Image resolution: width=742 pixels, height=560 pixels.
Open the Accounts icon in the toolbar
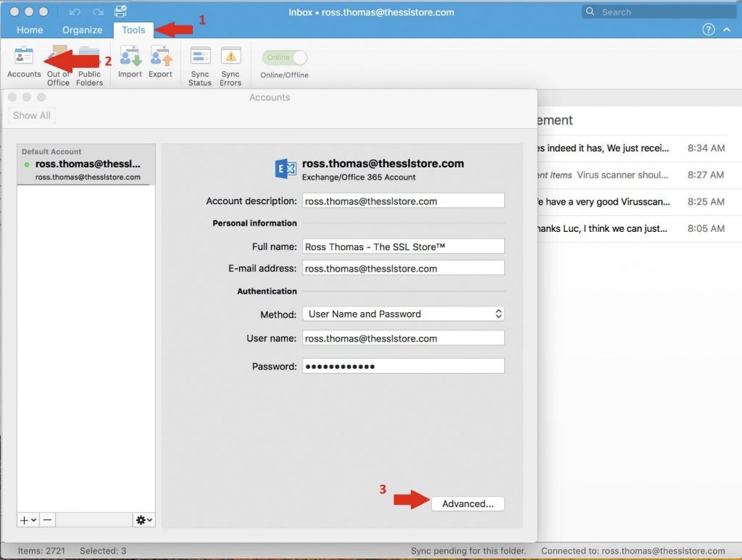click(x=24, y=62)
